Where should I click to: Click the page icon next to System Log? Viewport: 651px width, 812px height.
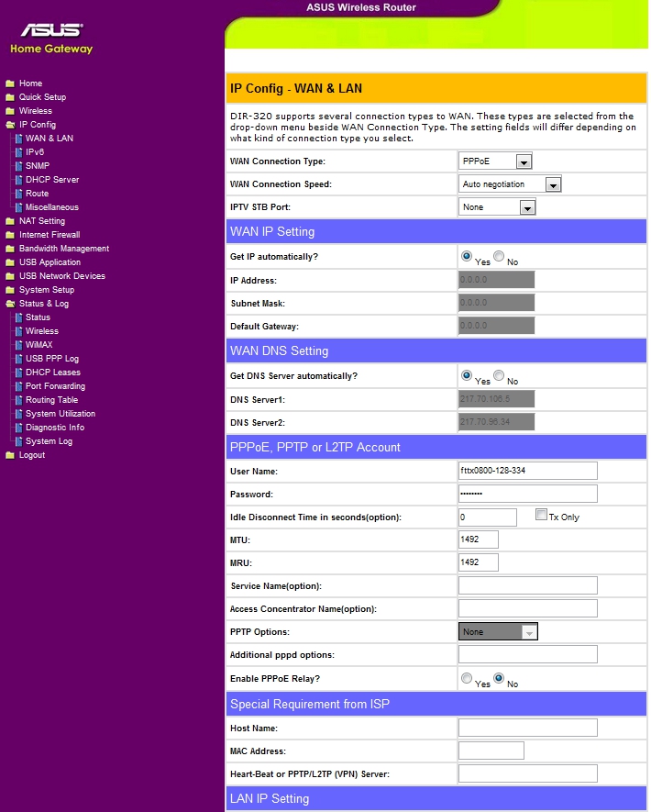[17, 441]
